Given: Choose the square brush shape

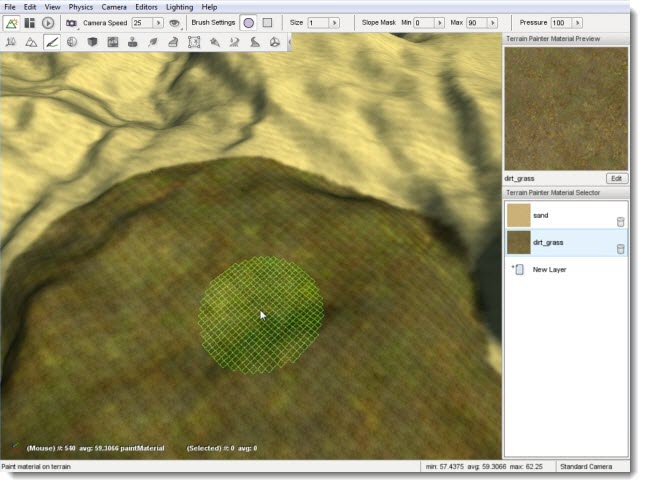Looking at the screenshot, I should tap(267, 22).
